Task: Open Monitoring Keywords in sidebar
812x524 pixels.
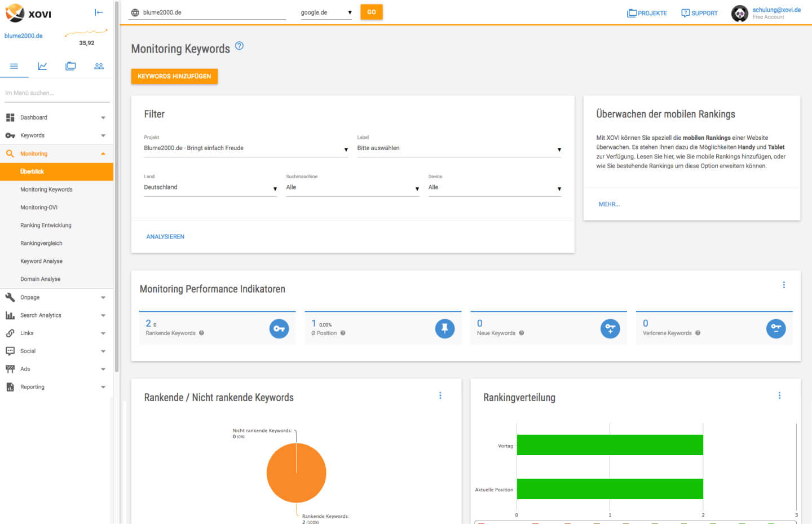Action: coord(46,190)
